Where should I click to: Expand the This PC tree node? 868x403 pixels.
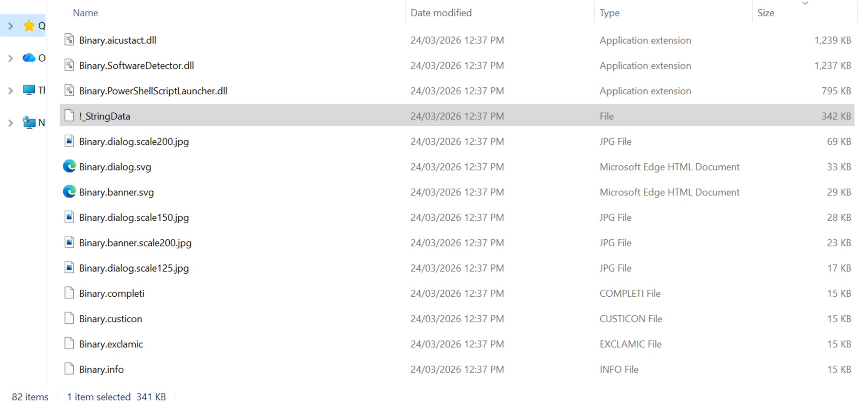point(11,91)
